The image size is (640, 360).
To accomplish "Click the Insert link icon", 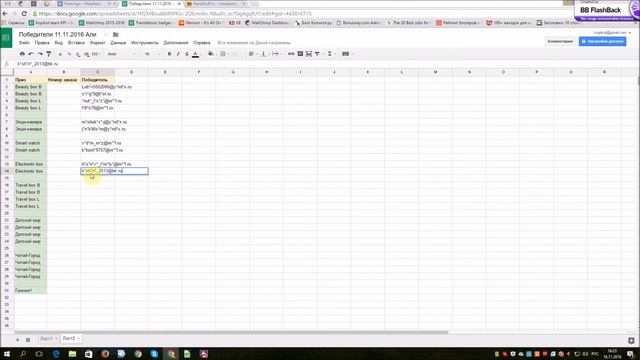I will 291,54.
